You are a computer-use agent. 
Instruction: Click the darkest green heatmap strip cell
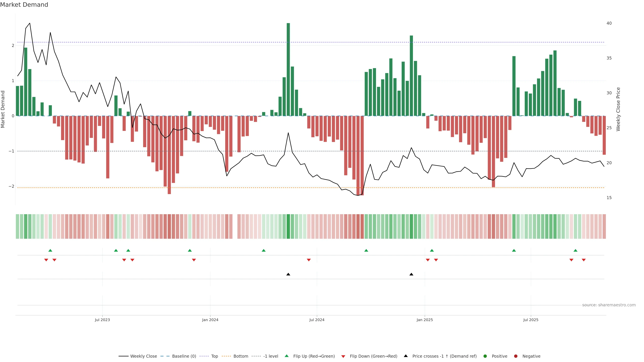[x=288, y=226]
